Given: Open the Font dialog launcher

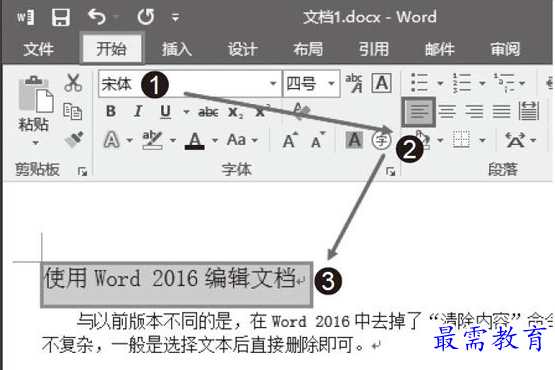Looking at the screenshot, I should pyautogui.click(x=391, y=172).
